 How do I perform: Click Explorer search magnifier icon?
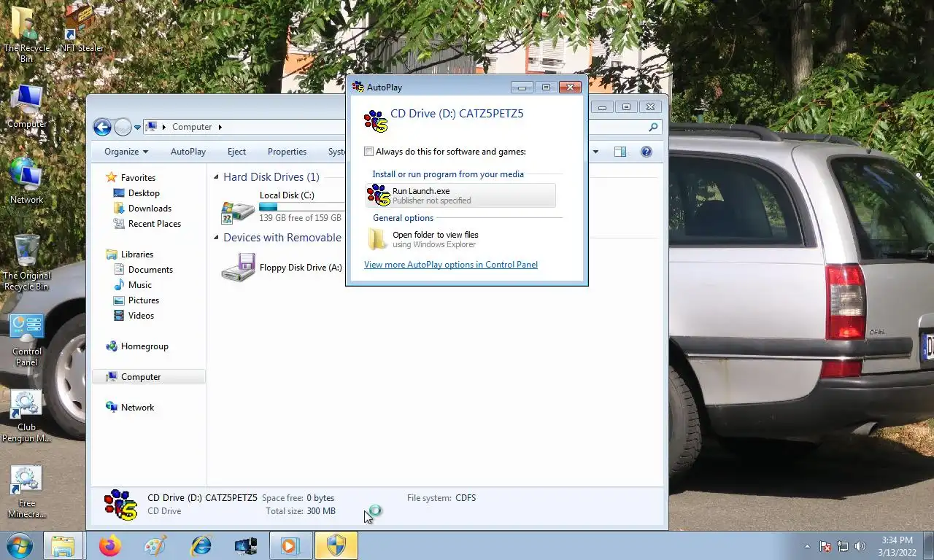click(x=653, y=127)
